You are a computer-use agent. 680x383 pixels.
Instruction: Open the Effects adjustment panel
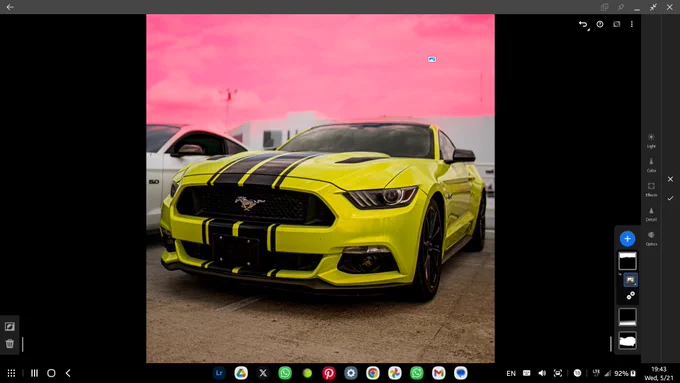(x=651, y=190)
